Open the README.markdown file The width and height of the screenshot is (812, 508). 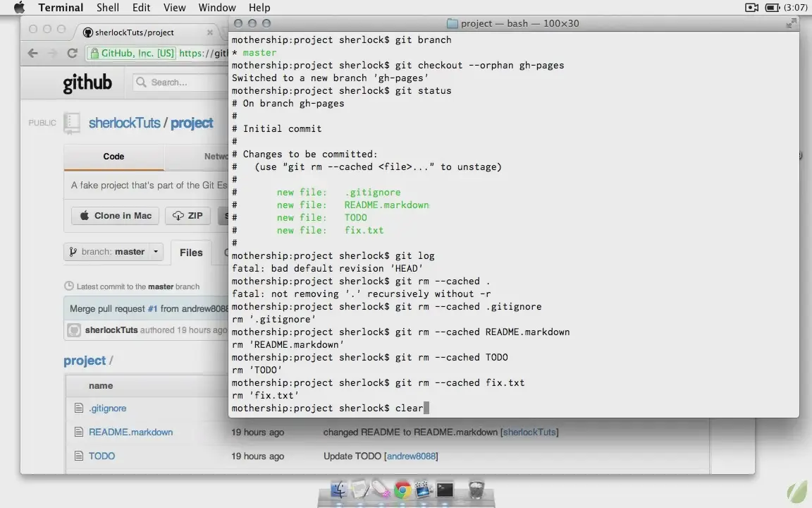[x=130, y=433]
